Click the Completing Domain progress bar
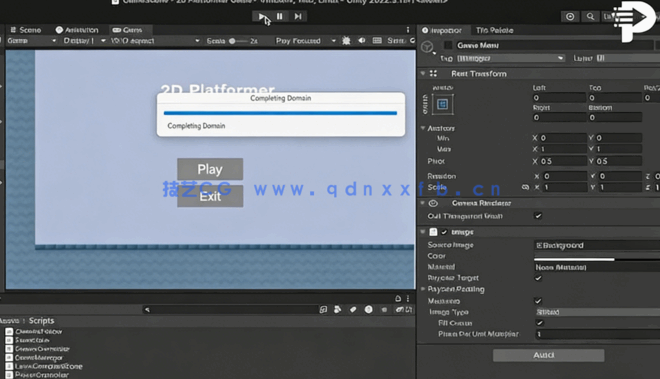Image resolution: width=660 pixels, height=379 pixels. pos(280,113)
